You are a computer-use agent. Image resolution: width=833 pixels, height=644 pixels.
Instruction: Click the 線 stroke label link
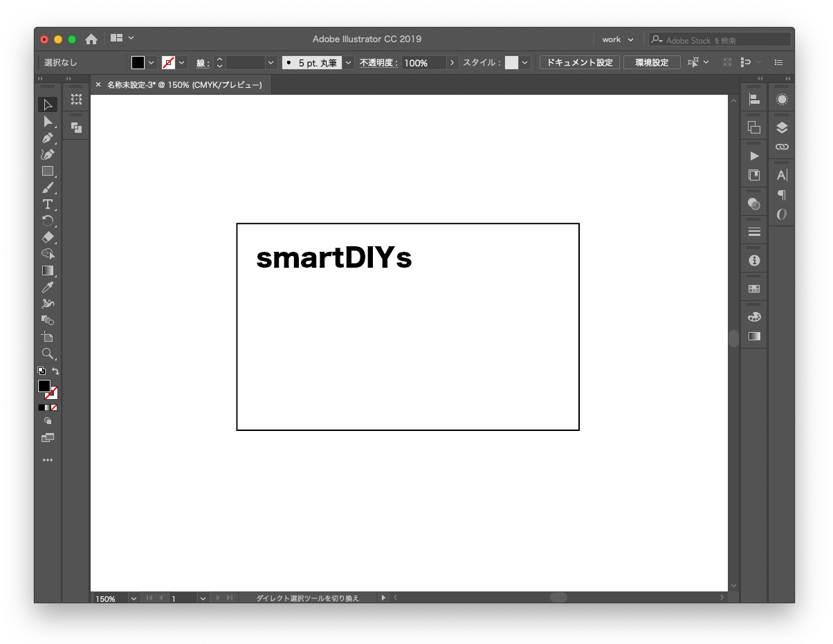point(202,63)
